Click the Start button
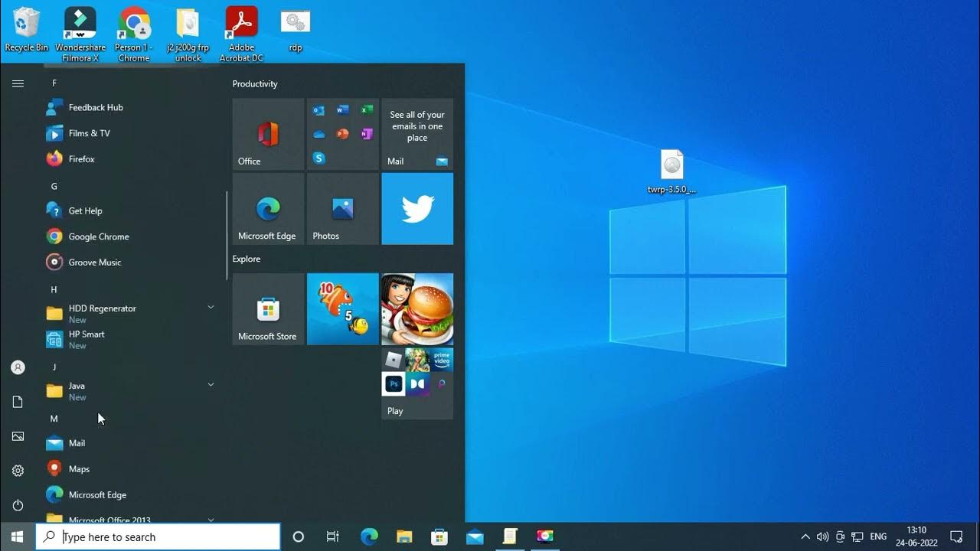This screenshot has height=551, width=980. tap(18, 536)
